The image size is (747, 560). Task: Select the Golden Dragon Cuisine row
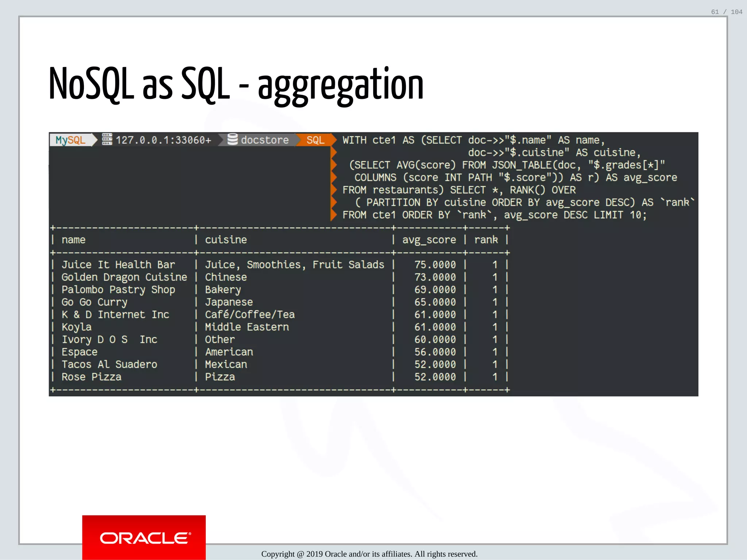coord(124,277)
